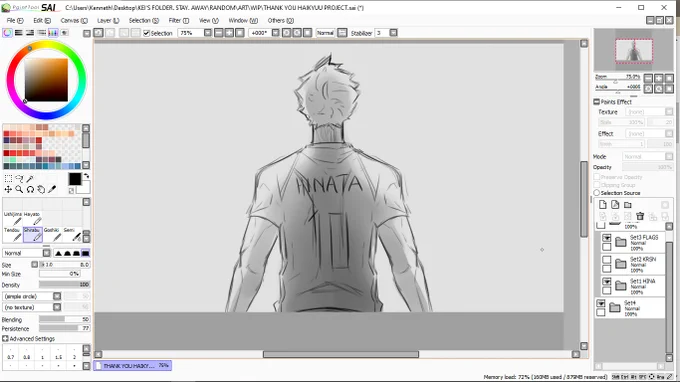Hide the Set4 folder
Image resolution: width=680 pixels, height=382 pixels.
[x=601, y=304]
